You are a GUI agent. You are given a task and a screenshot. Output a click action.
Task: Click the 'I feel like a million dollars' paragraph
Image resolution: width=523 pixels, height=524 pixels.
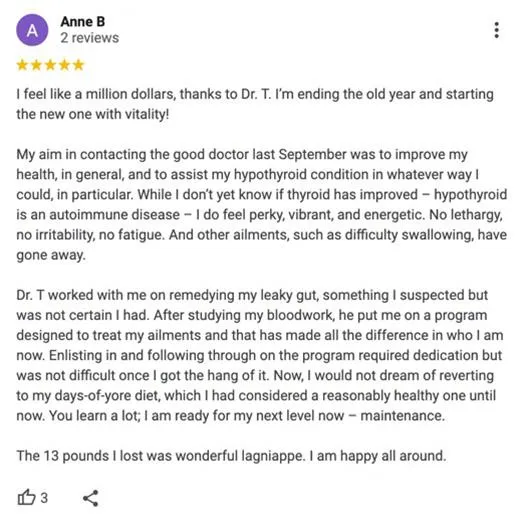255,104
